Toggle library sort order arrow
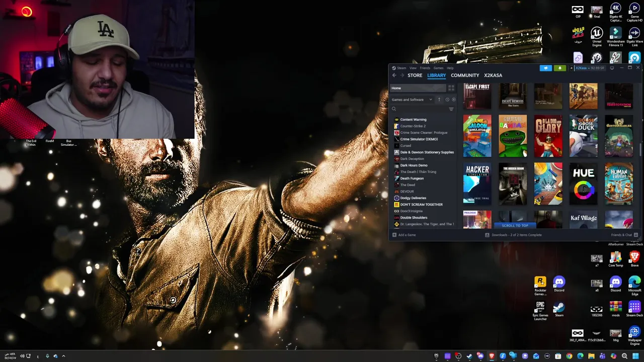 click(439, 100)
